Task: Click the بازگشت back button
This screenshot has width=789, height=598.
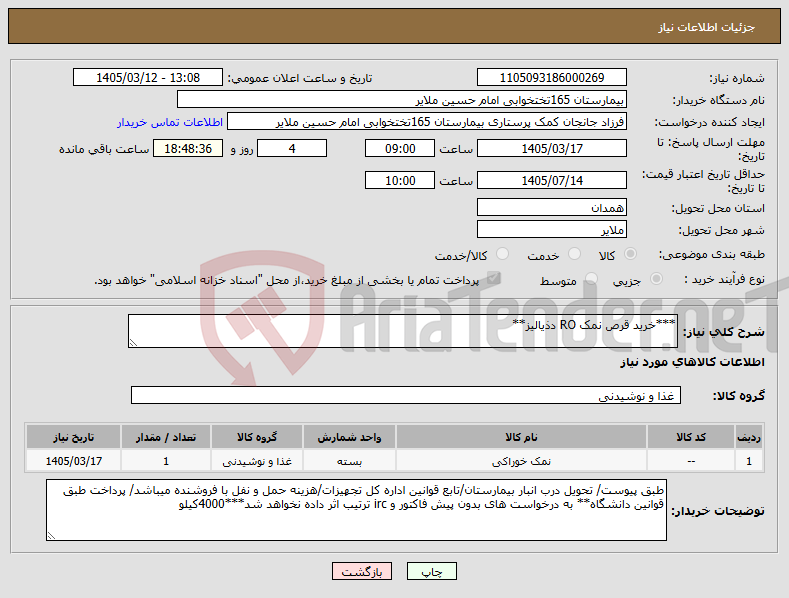Action: (x=362, y=571)
